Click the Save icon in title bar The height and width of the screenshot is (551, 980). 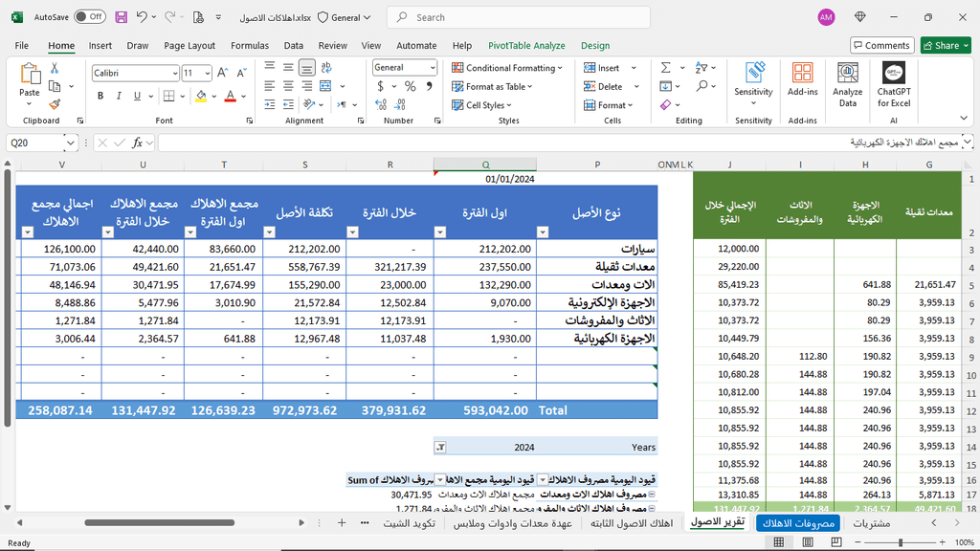121,17
